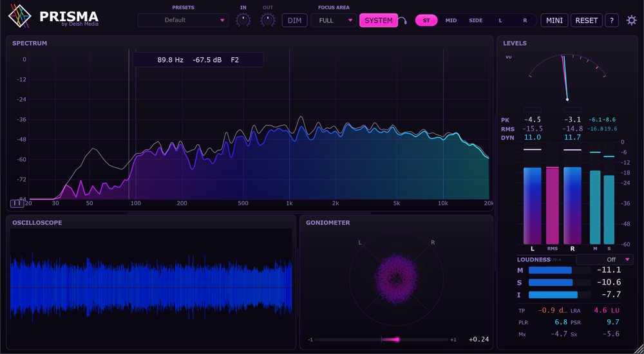Screen dimensions: 644x354
Task: Click the teal M level meter
Action: coord(595,207)
